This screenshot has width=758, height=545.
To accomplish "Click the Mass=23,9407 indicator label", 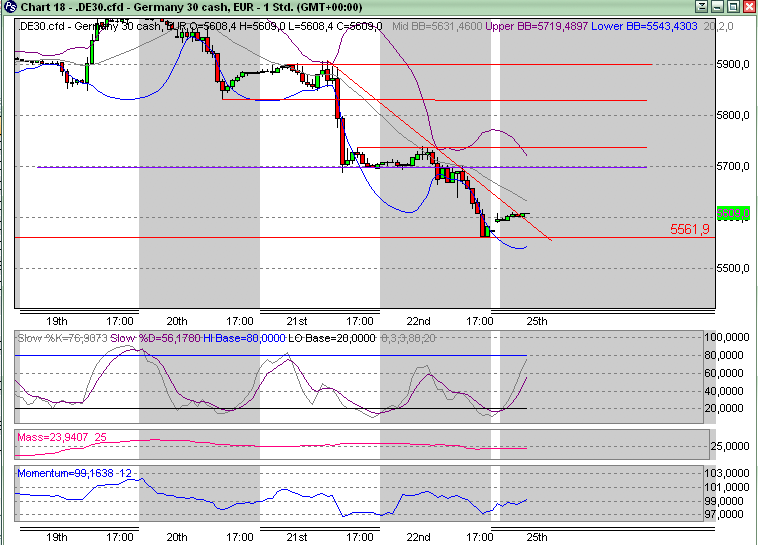I will (53, 437).
